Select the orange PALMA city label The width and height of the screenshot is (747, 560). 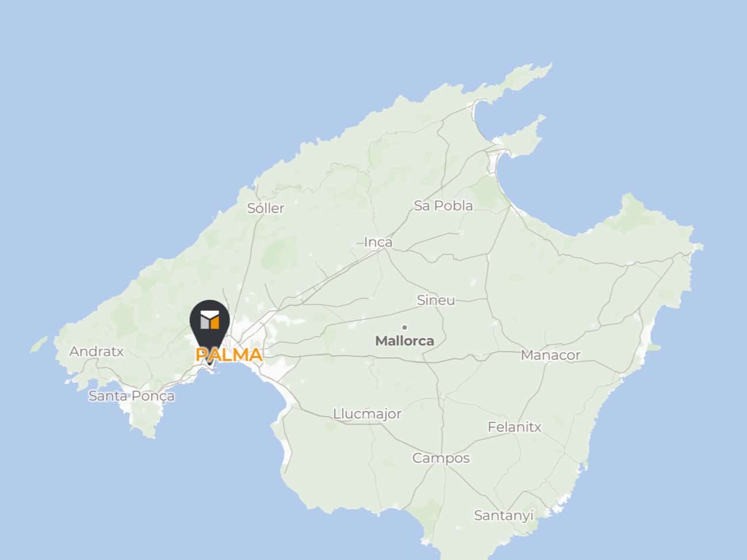229,355
